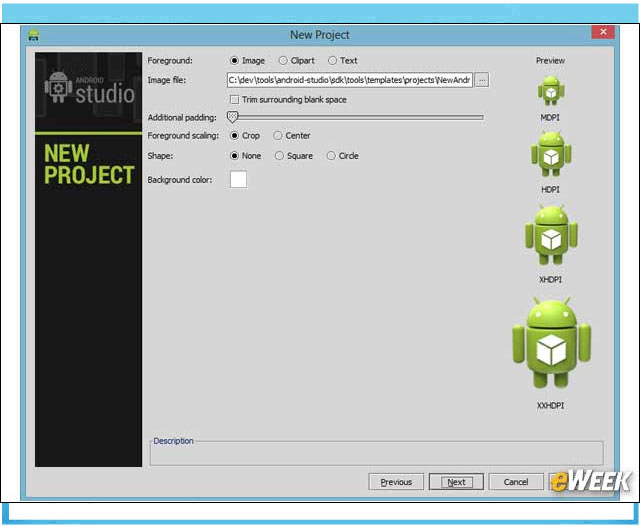640x526 pixels.
Task: Open the Background color swatch
Action: [x=238, y=180]
